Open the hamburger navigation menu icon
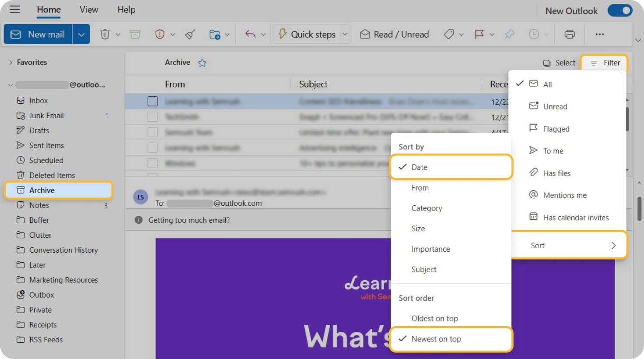This screenshot has height=359, width=644. click(x=14, y=9)
